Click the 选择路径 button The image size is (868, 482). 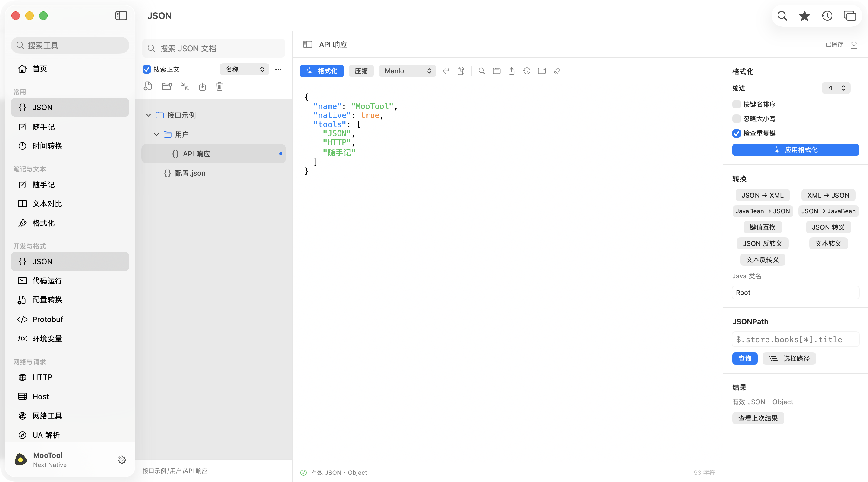(x=789, y=358)
